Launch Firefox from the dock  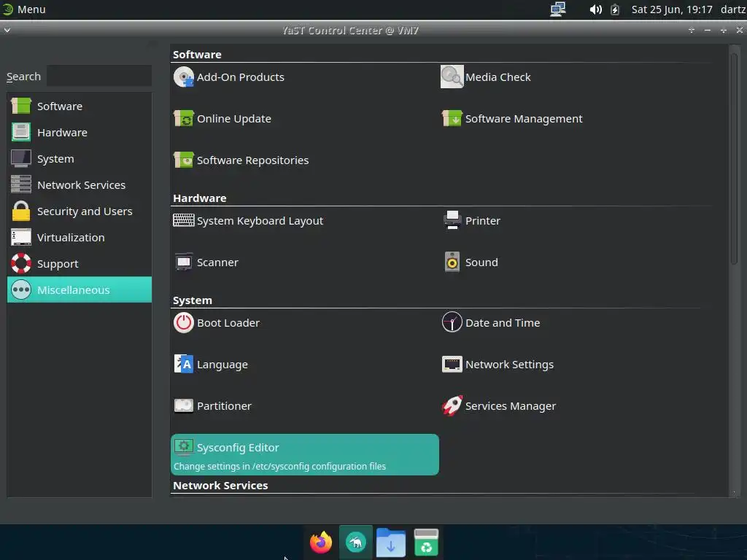click(x=321, y=542)
